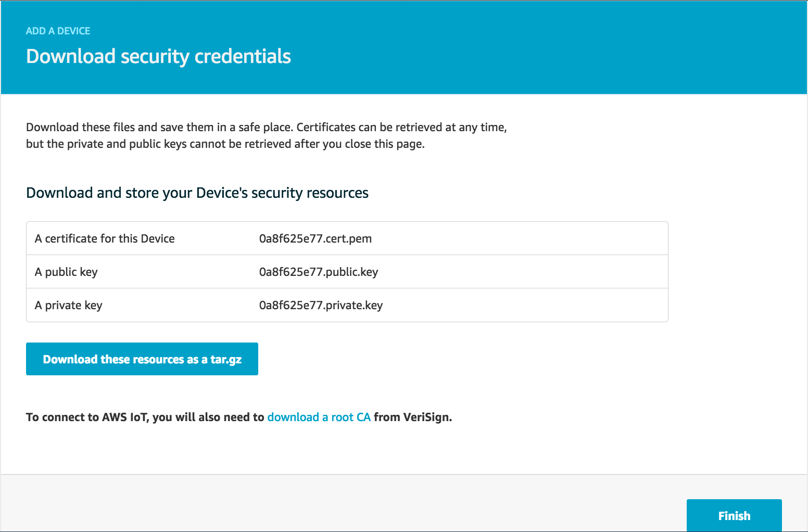The image size is (808, 532).
Task: Click the line starting Download these files
Action: tap(266, 127)
